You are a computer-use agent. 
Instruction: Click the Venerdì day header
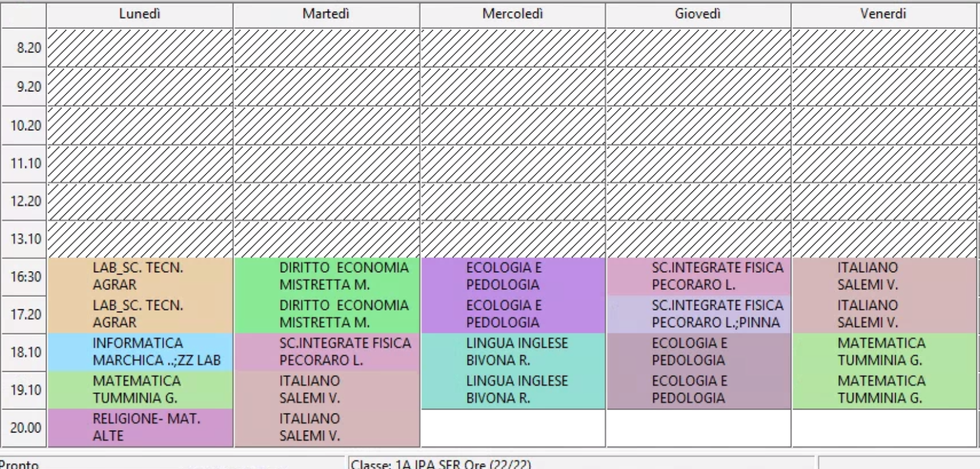click(883, 14)
